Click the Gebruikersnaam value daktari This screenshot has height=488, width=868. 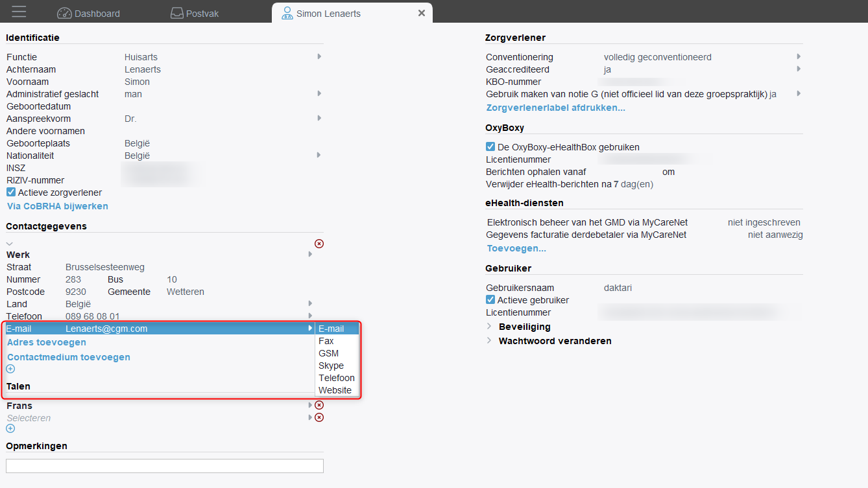pos(618,288)
